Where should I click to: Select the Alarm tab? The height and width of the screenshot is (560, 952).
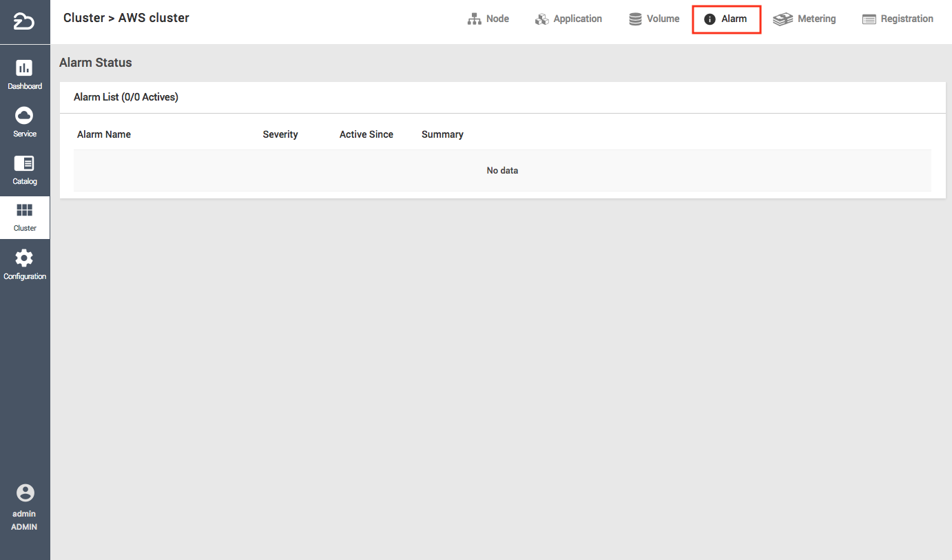pyautogui.click(x=726, y=19)
